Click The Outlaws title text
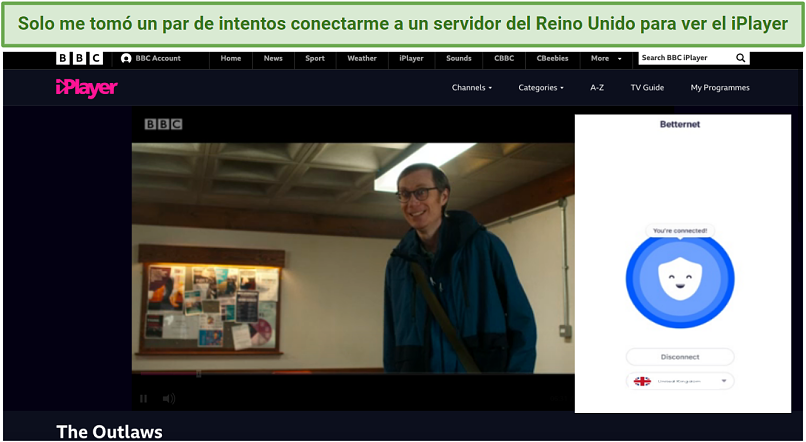This screenshot has width=806, height=442. (109, 431)
